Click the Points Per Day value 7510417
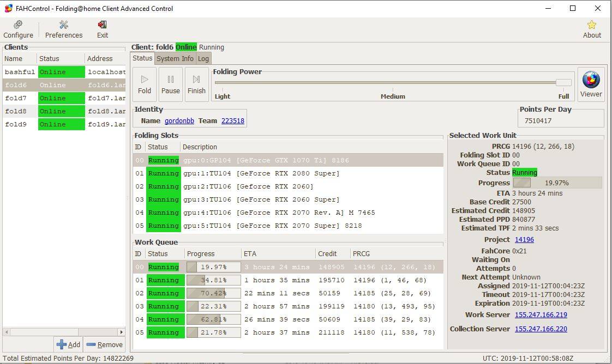612x364 pixels. 538,121
